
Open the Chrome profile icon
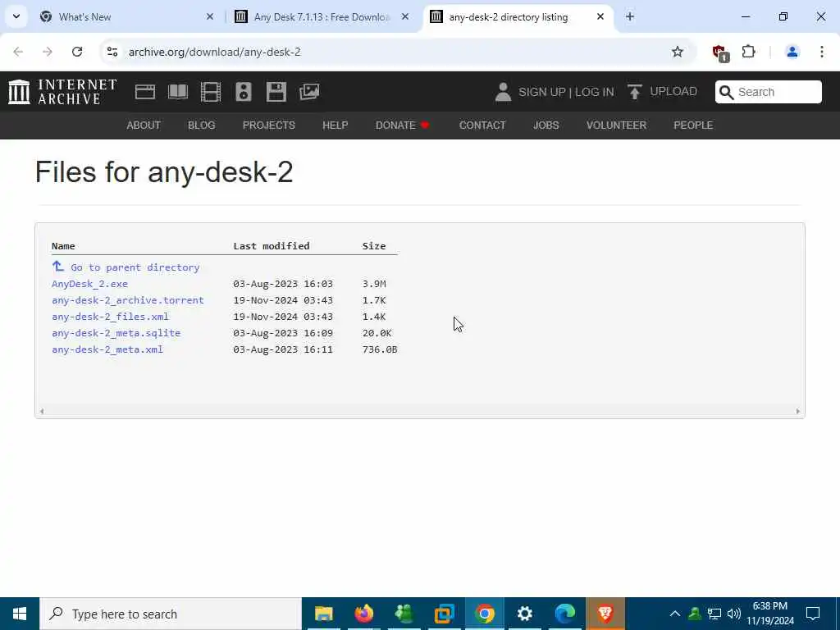[x=792, y=52]
